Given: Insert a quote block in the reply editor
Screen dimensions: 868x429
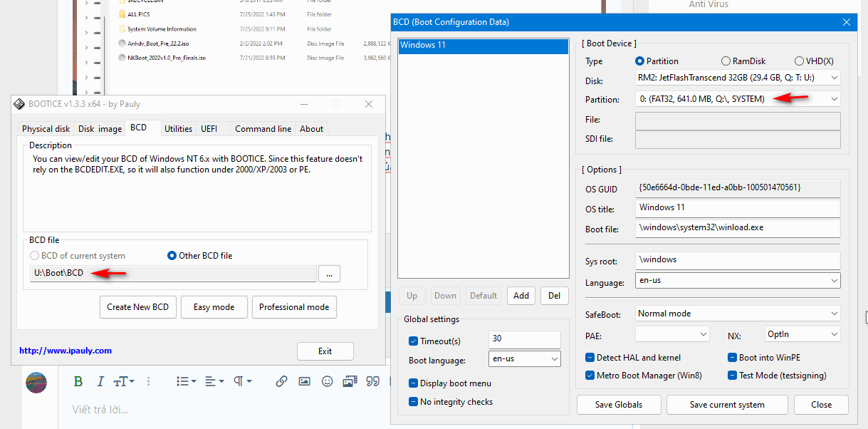Looking at the screenshot, I should tap(372, 381).
